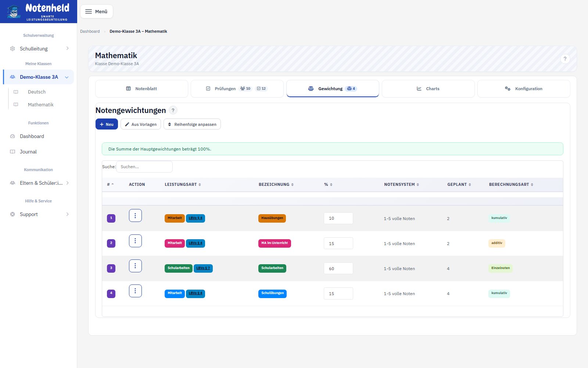Click the Journal book icon in sidebar
The image size is (588, 368).
click(x=12, y=152)
